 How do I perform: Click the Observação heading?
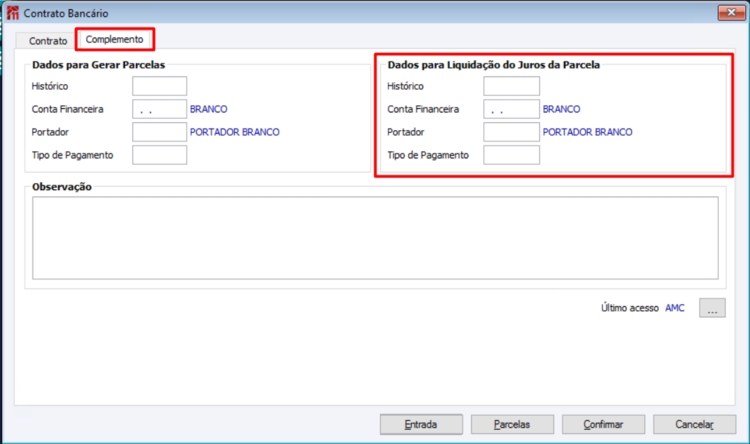click(x=62, y=187)
